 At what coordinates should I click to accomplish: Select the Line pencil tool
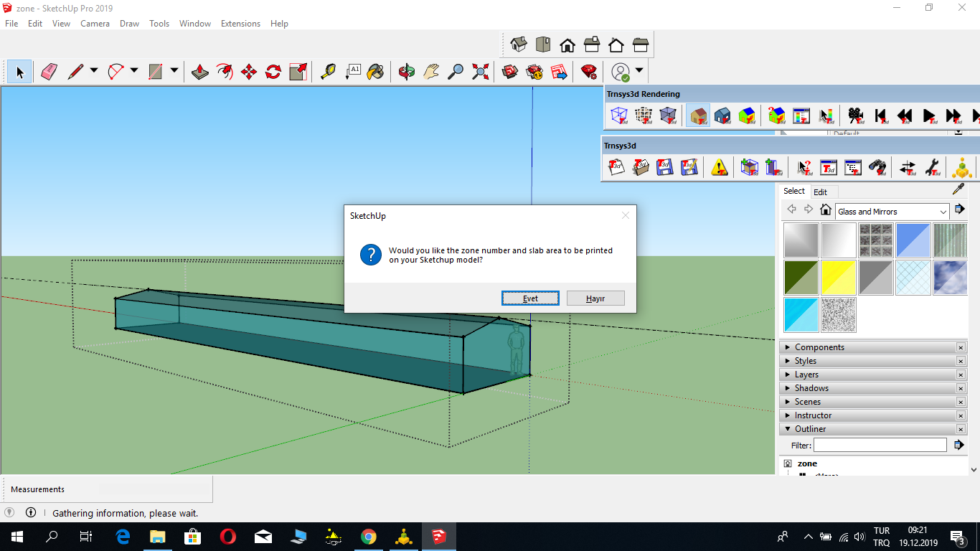[75, 72]
